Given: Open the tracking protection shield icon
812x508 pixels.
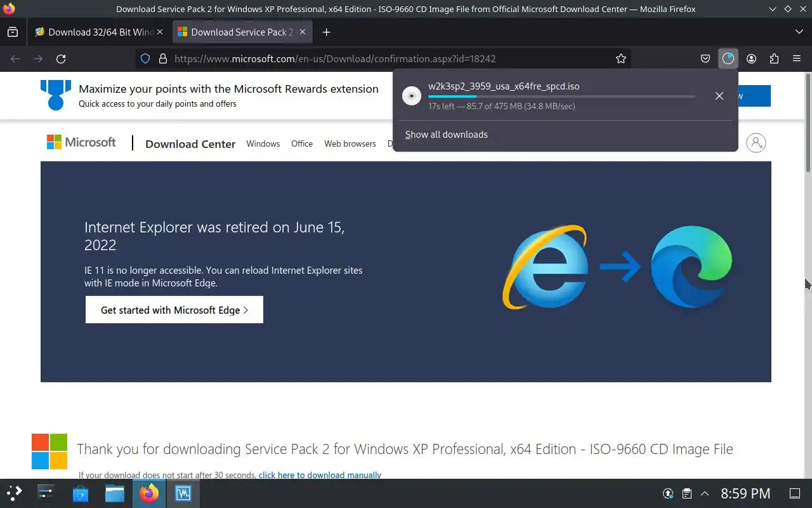Looking at the screenshot, I should pyautogui.click(x=145, y=58).
